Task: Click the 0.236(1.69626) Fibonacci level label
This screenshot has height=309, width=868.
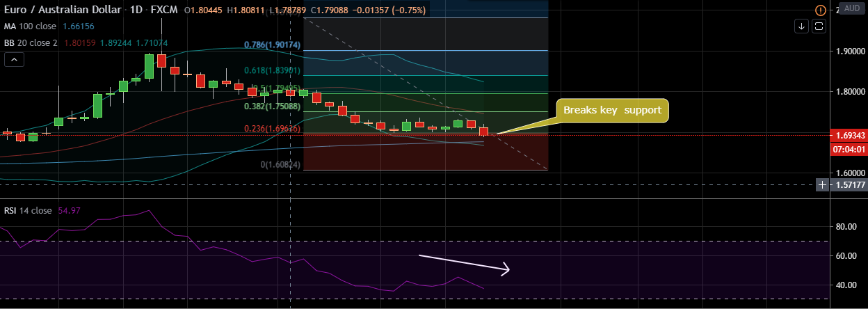Action: (x=272, y=129)
